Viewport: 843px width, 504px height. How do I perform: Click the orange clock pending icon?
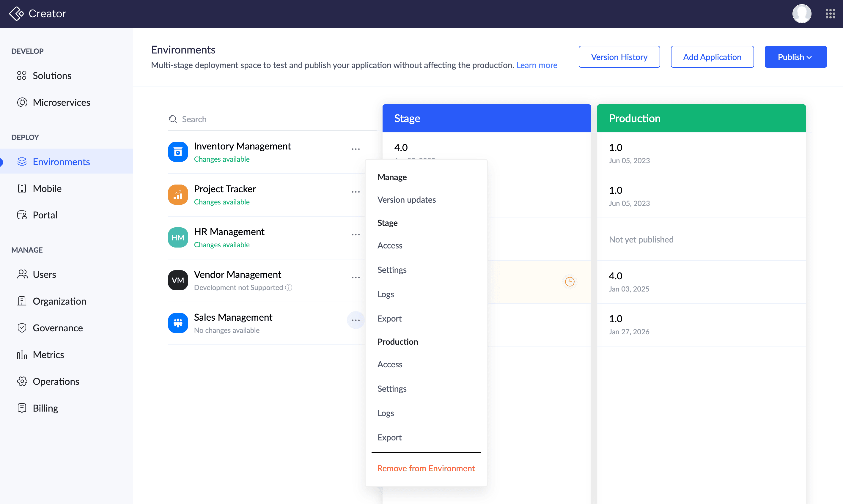click(570, 281)
